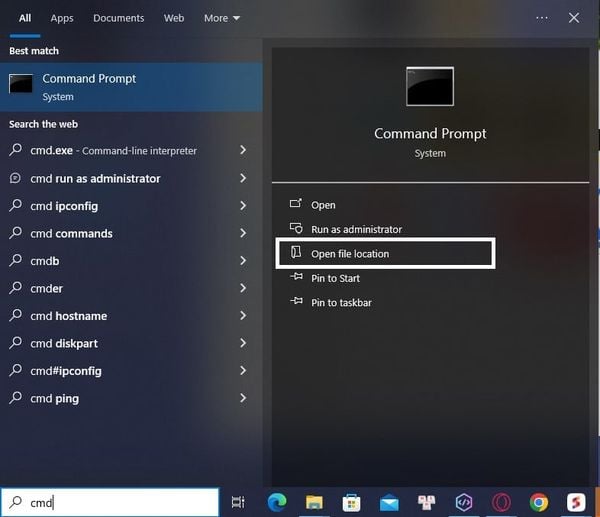Viewport: 600px width, 517px height.
Task: Click the hexagon code app taskbar icon
Action: tap(464, 502)
